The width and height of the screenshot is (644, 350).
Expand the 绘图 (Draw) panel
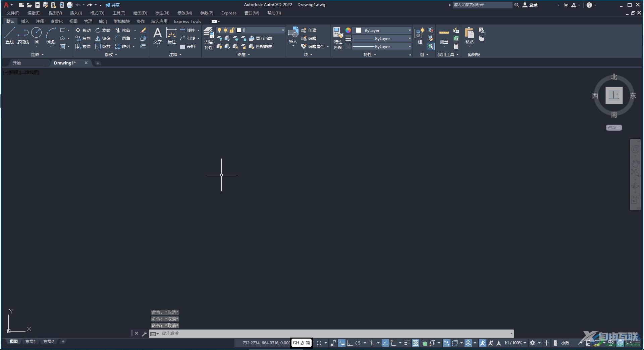click(x=37, y=54)
